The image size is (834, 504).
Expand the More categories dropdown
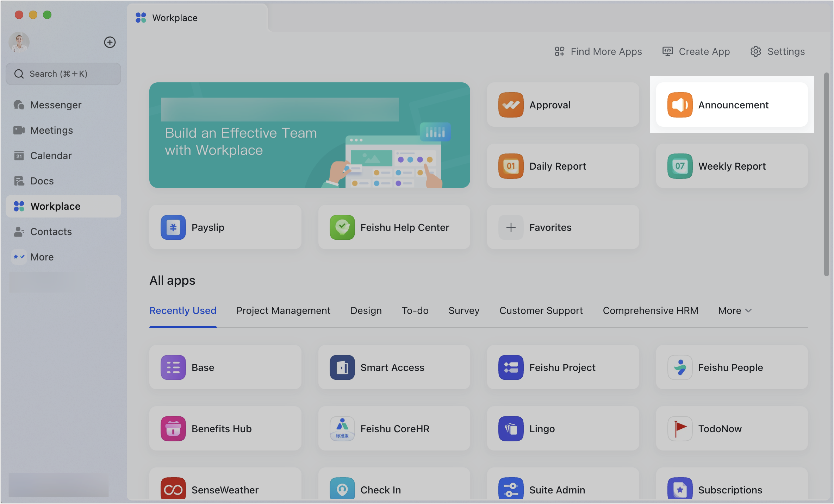pyautogui.click(x=735, y=310)
